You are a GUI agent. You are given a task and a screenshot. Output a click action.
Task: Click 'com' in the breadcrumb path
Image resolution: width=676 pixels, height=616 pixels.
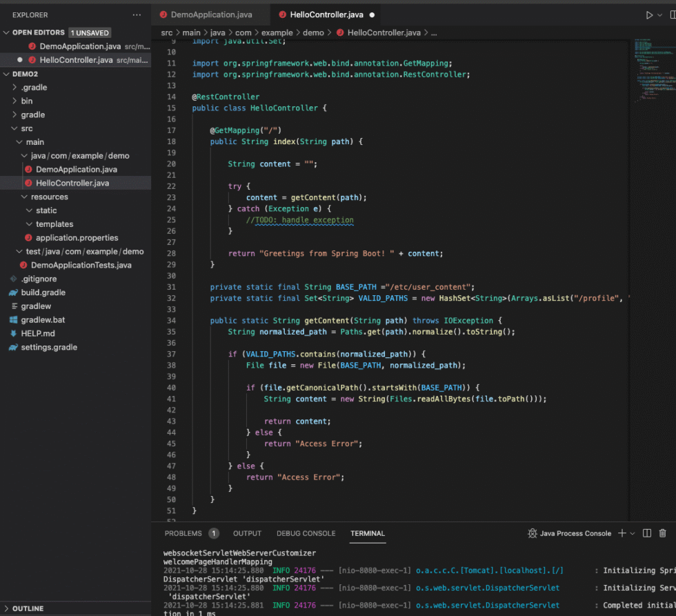coord(243,32)
